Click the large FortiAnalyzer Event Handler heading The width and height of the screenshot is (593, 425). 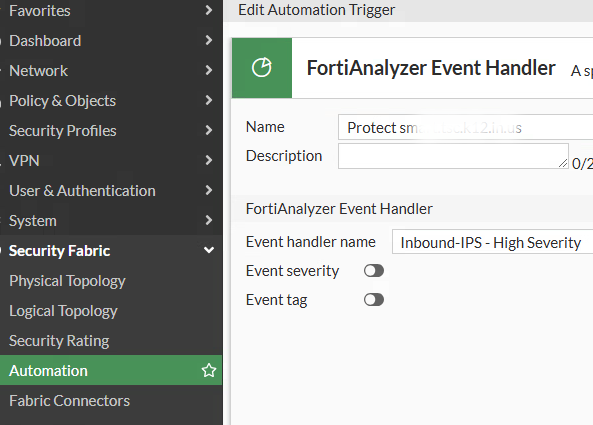coord(431,68)
